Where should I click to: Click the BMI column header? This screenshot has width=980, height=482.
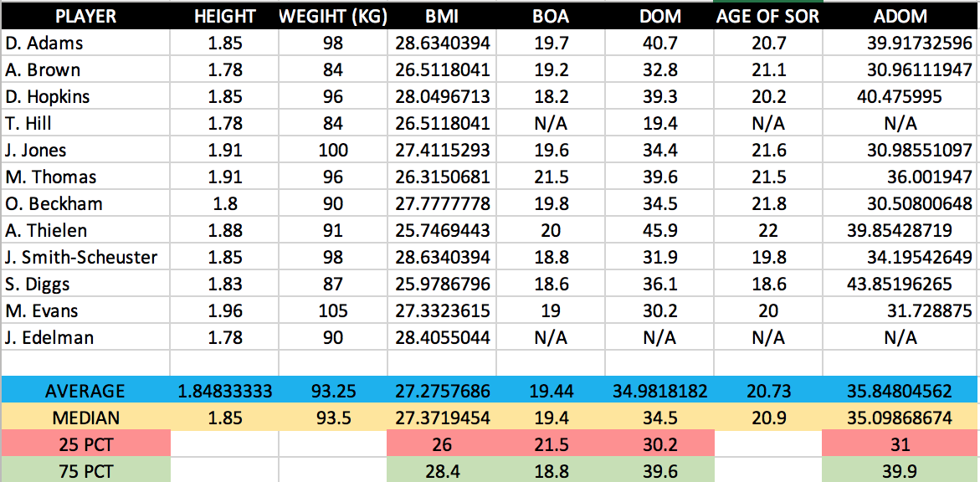point(444,16)
